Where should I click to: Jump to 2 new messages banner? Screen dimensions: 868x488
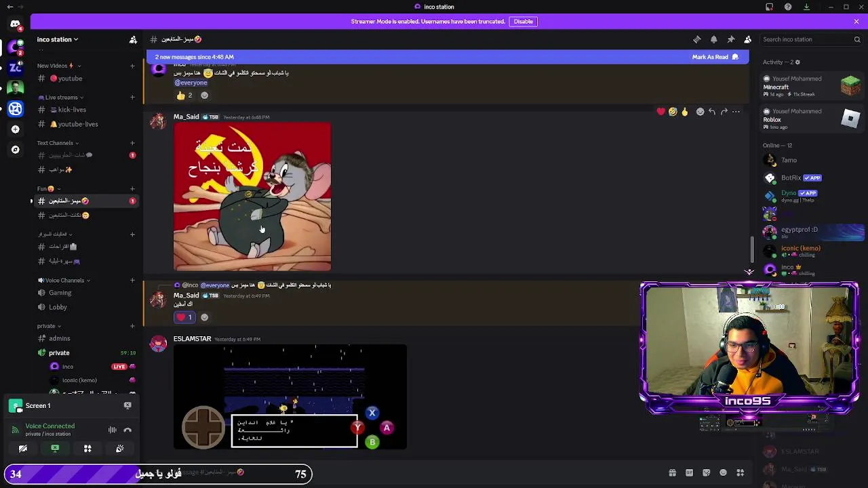click(x=194, y=57)
